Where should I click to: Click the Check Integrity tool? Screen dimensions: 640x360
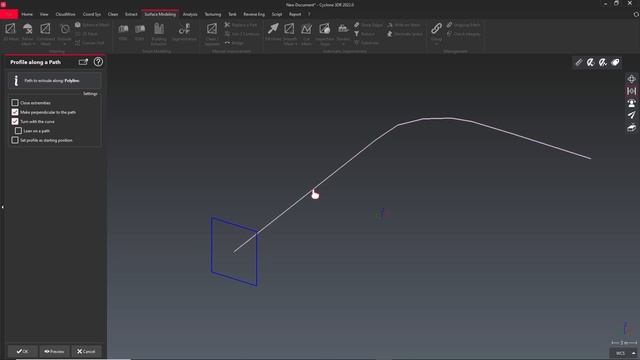pos(463,34)
